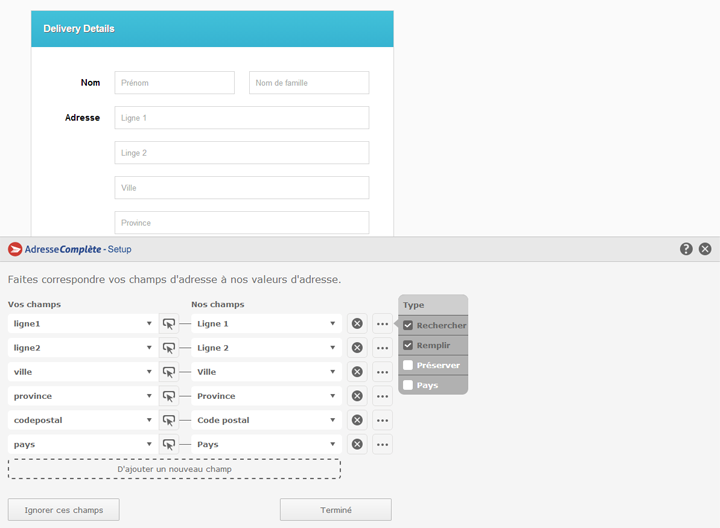Enable the Préserver type checkbox
The image size is (720, 528).
[x=408, y=365]
